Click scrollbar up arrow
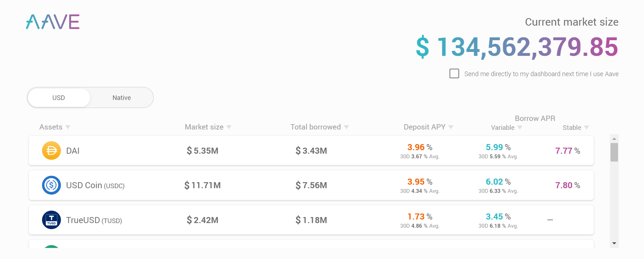 pyautogui.click(x=614, y=138)
